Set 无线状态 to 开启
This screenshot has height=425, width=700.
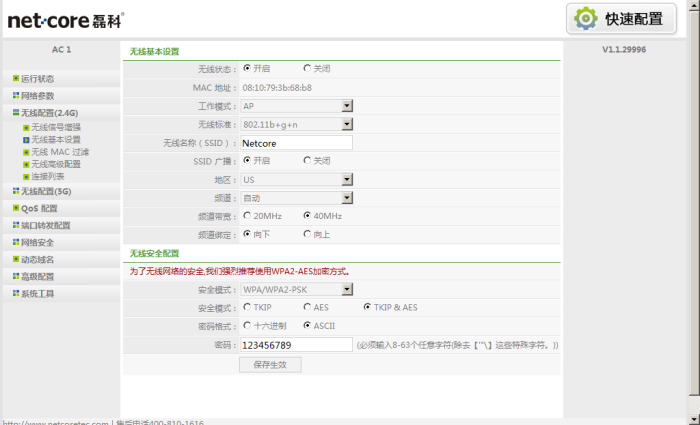pyautogui.click(x=247, y=68)
